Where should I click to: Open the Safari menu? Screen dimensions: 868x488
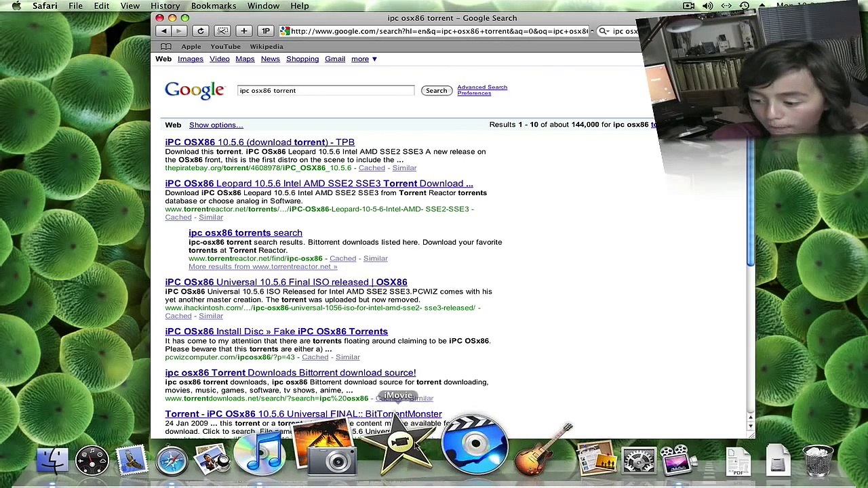[x=45, y=6]
